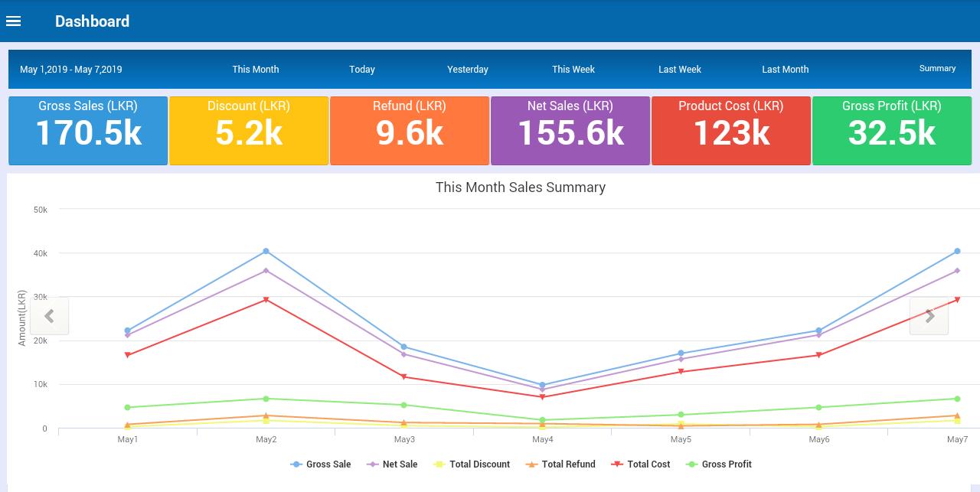Image resolution: width=980 pixels, height=492 pixels.
Task: Toggle Gross Sale series in legend
Action: pos(321,464)
